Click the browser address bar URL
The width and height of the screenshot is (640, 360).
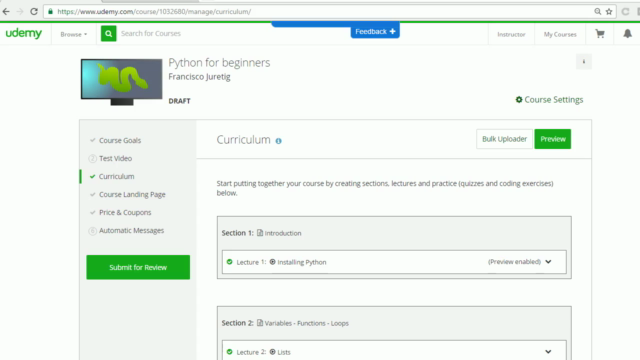pyautogui.click(x=154, y=11)
